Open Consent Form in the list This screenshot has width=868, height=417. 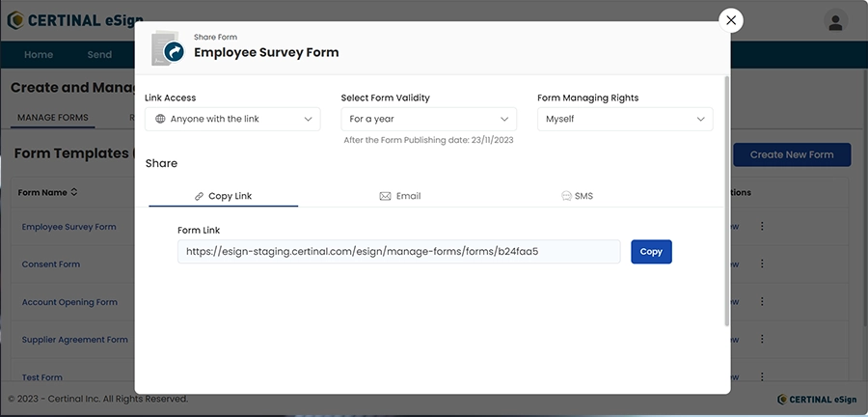51,264
